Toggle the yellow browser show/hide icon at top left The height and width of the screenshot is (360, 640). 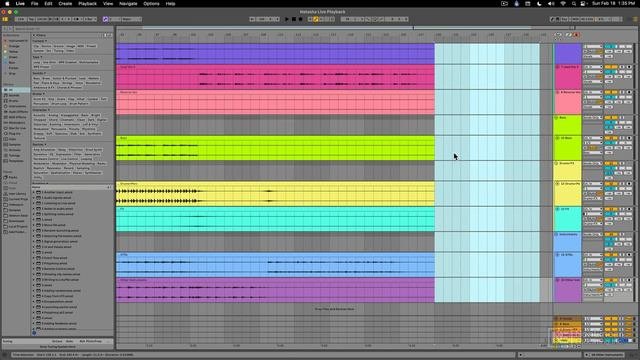coord(5,19)
